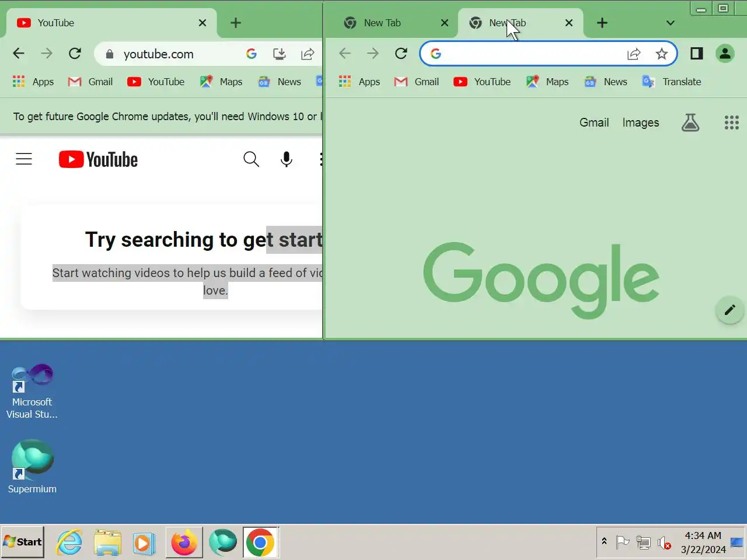Click the Google icon in YouTube address bar
Image resolution: width=747 pixels, height=560 pixels.
point(252,54)
